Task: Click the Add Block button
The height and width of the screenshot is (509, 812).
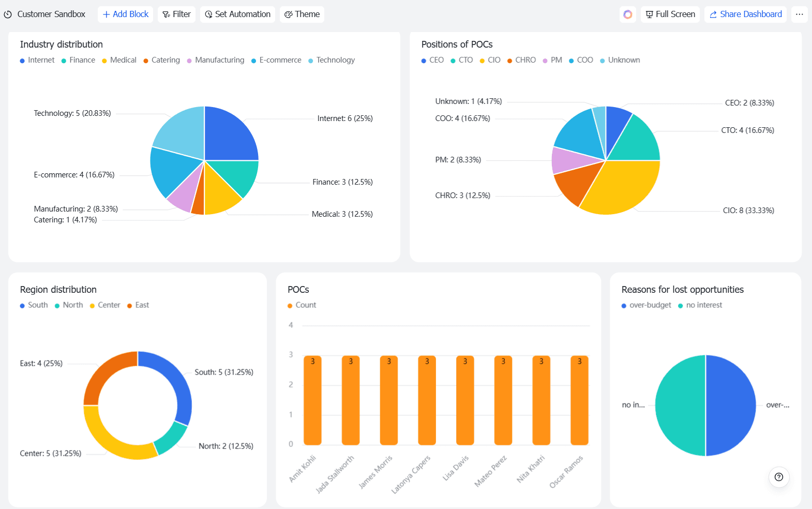Action: [x=126, y=14]
